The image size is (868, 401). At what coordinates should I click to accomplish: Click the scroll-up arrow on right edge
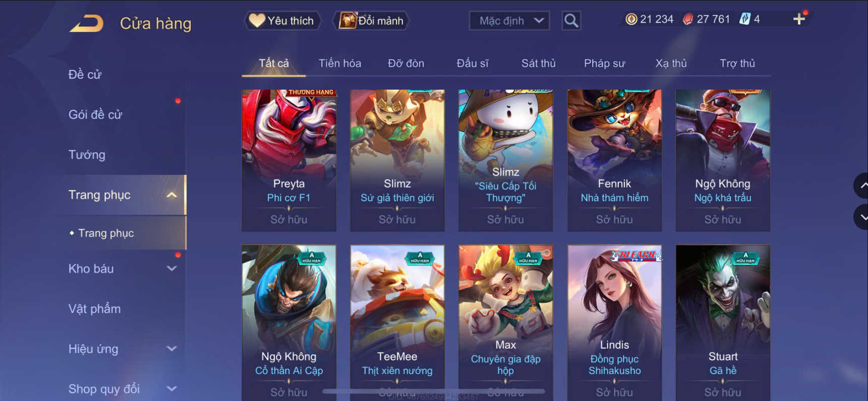(861, 186)
